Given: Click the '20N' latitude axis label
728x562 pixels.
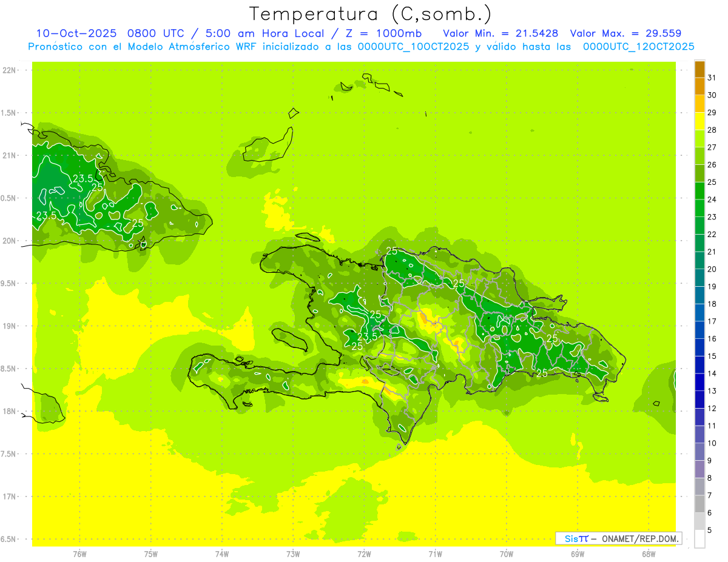Looking at the screenshot, I should pos(10,241).
